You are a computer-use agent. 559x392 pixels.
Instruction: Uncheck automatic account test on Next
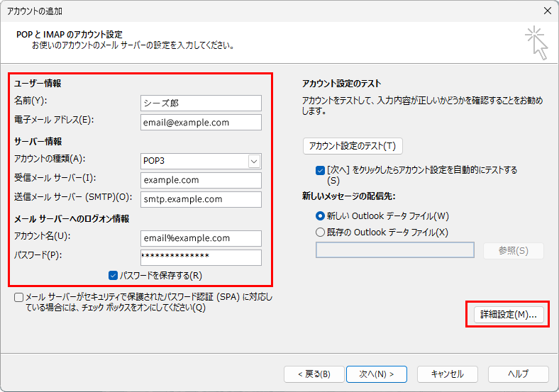[320, 170]
